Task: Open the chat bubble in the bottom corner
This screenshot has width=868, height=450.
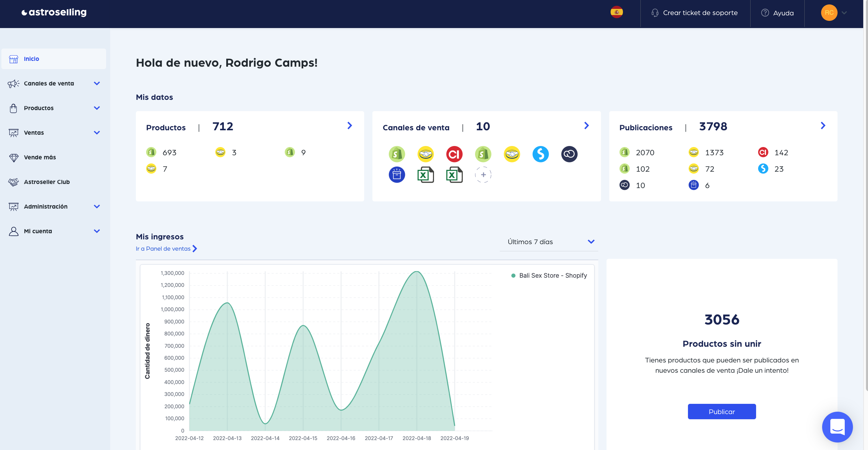Action: (x=837, y=427)
